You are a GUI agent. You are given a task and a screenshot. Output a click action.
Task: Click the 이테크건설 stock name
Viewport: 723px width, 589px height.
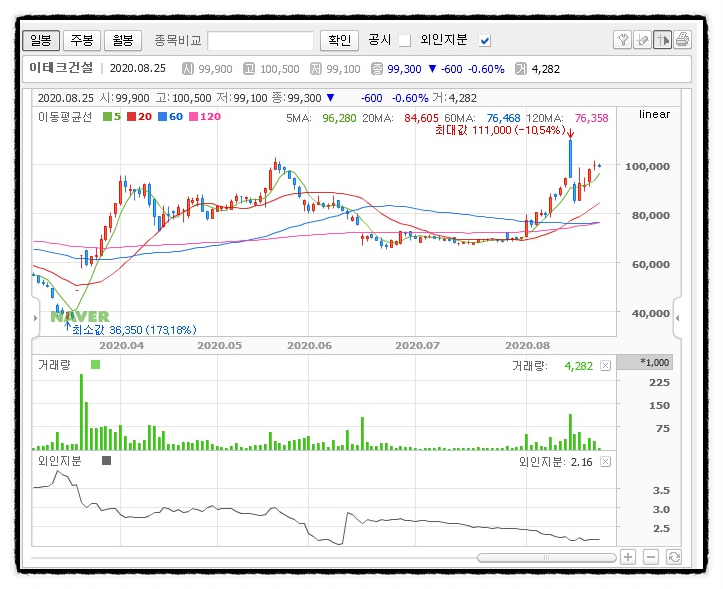pyautogui.click(x=61, y=68)
